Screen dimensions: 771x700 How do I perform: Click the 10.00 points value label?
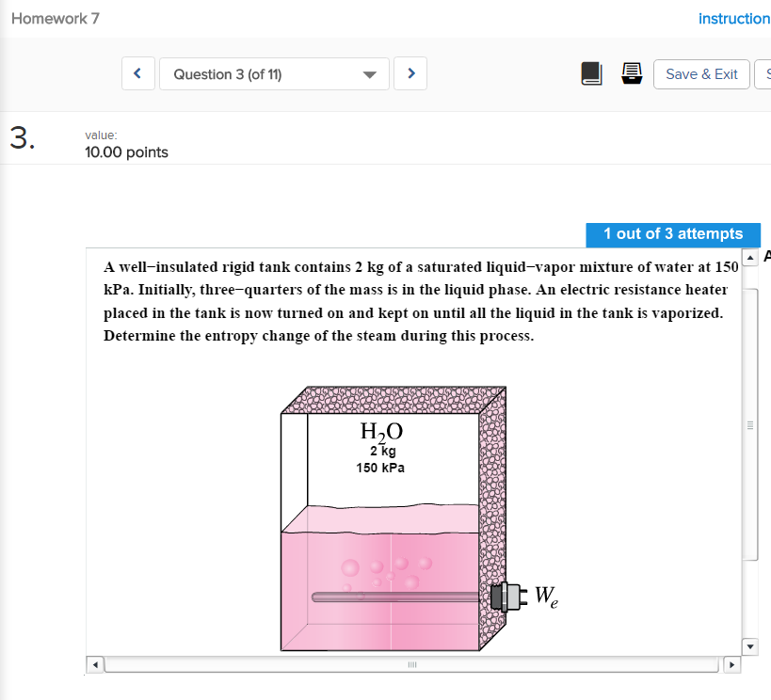click(x=126, y=151)
